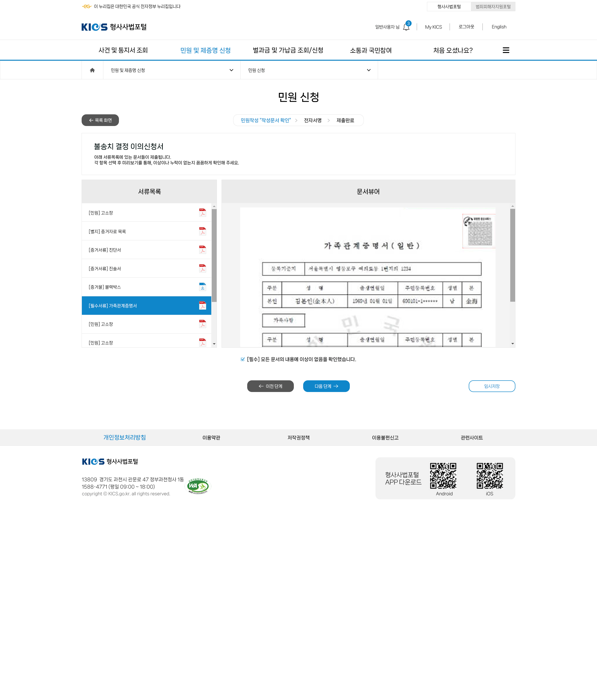Click the 이전 단계 button

[x=271, y=386]
